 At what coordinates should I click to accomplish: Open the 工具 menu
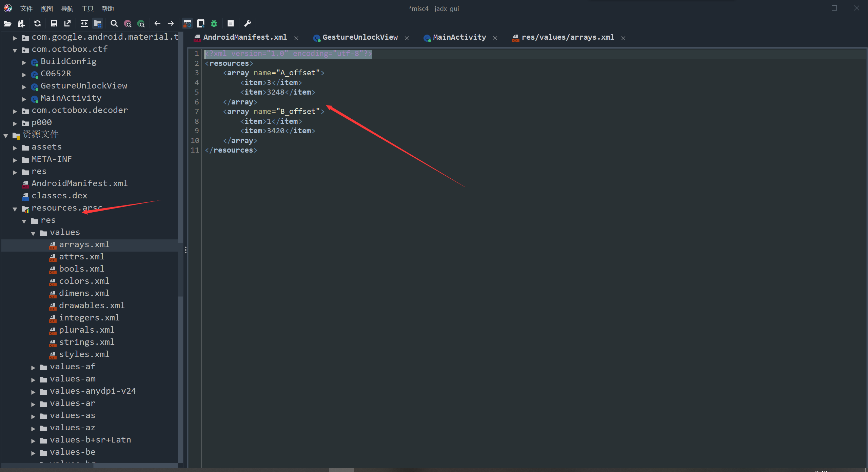click(x=87, y=8)
